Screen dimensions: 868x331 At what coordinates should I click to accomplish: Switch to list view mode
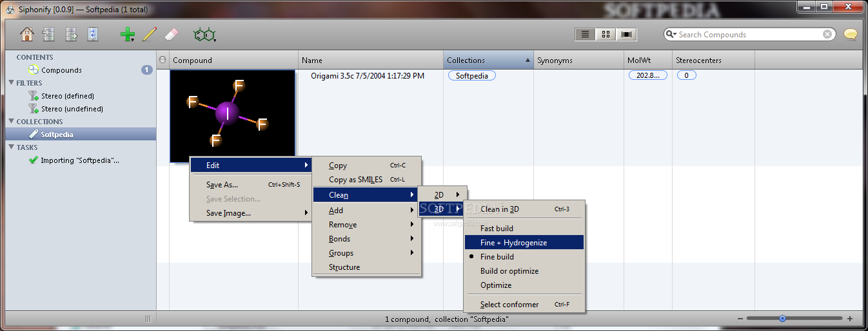click(585, 35)
